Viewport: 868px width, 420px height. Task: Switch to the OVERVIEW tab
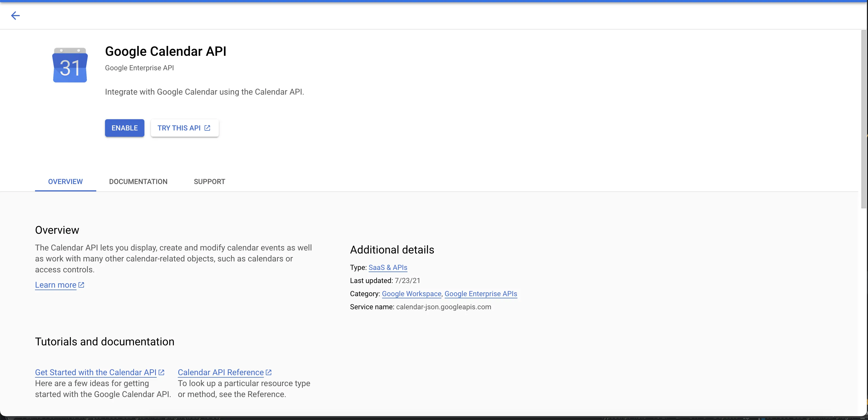click(x=65, y=181)
